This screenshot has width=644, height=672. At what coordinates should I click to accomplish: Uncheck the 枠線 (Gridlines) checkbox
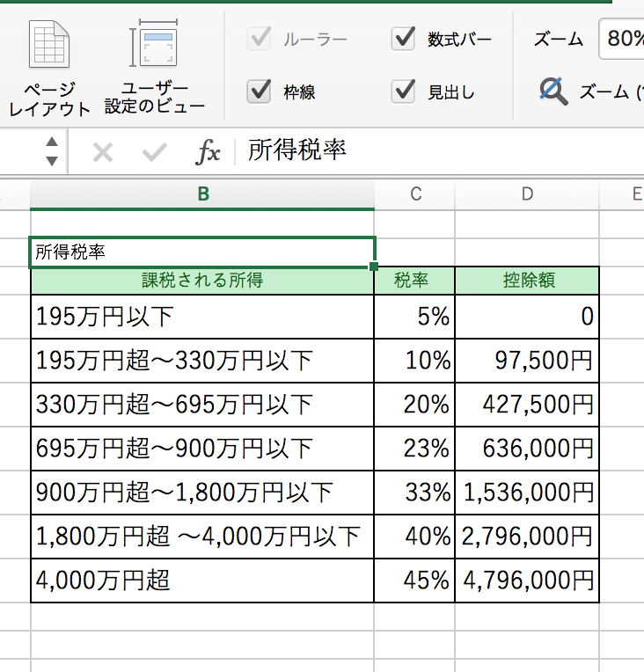(x=259, y=91)
